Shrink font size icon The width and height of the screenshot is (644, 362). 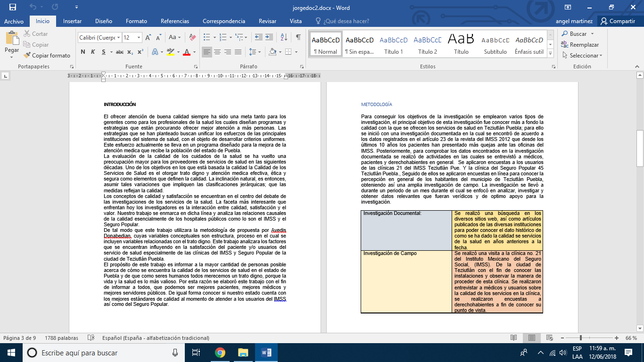[158, 37]
